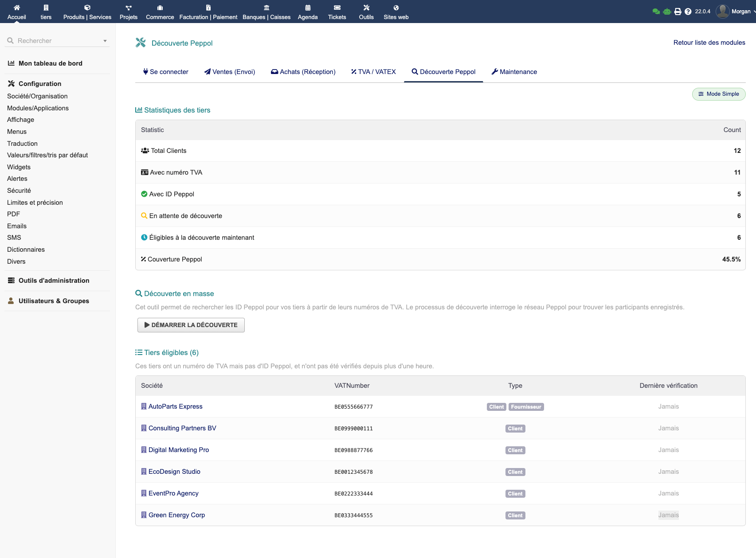The height and width of the screenshot is (558, 756).
Task: Open the Projets module icon
Action: pos(129,8)
